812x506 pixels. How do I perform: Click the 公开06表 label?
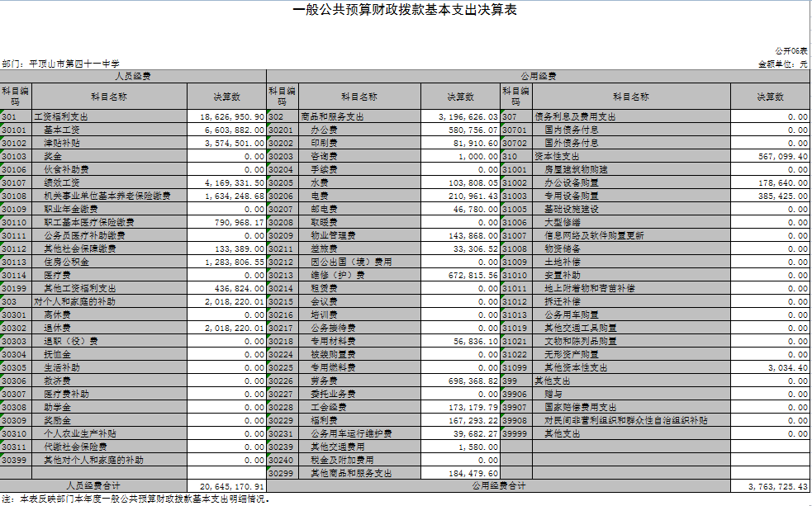[791, 50]
